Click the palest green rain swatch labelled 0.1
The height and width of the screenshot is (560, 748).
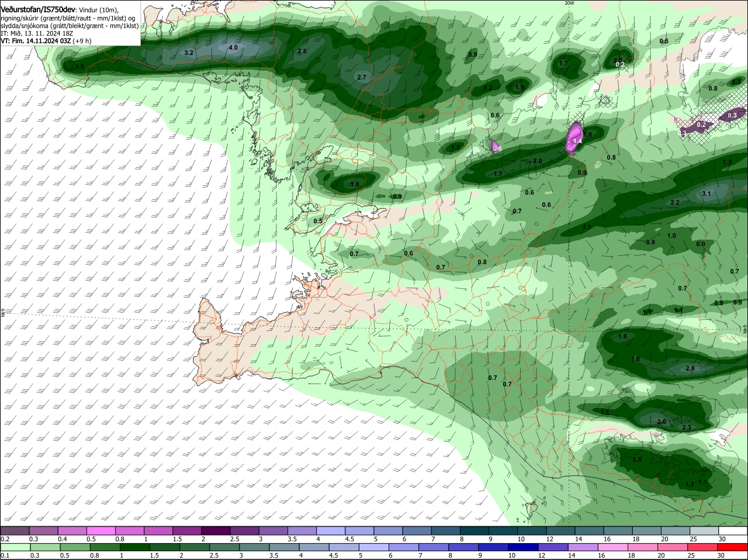15,547
